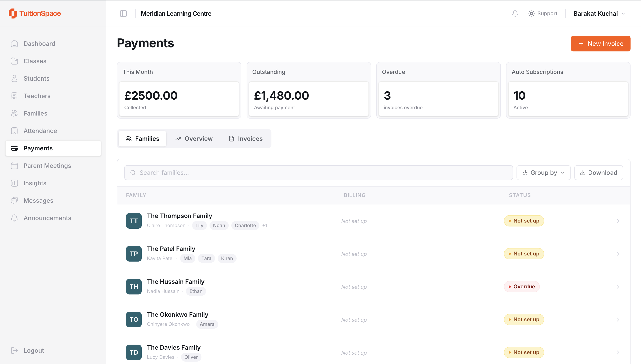The image size is (641, 364).
Task: Click the Overdue invoices card
Action: point(438,90)
